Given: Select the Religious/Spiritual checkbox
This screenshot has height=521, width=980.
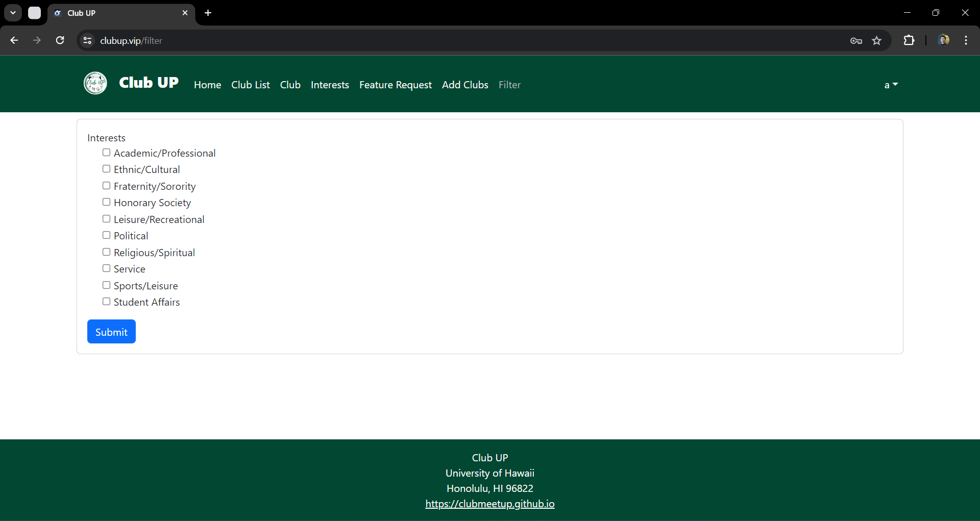Looking at the screenshot, I should (x=106, y=252).
